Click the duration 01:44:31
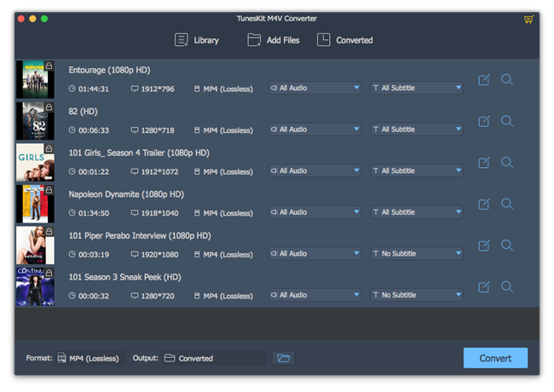Viewport: 554px width, 392px height. [93, 89]
